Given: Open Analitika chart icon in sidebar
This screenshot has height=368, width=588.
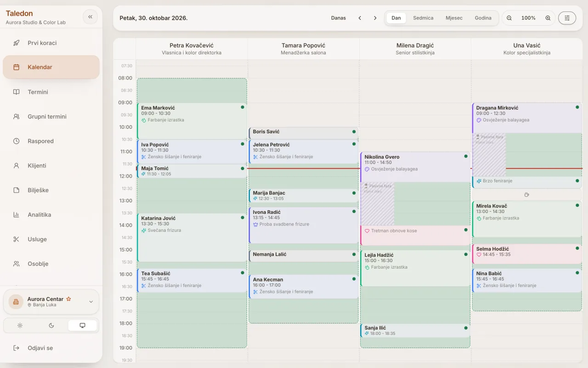Looking at the screenshot, I should [x=17, y=215].
